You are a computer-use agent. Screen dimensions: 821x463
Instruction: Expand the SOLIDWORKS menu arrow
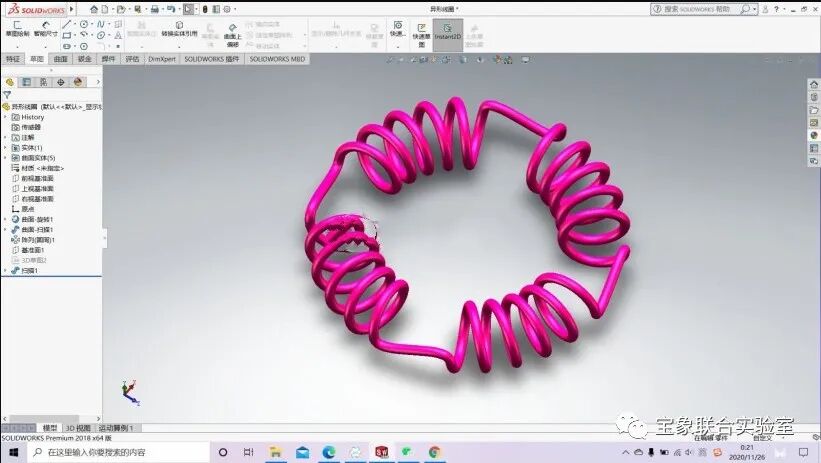(x=72, y=9)
